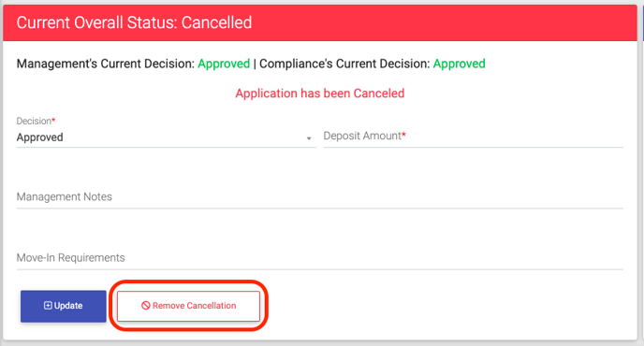Screen dimensions: 644x346
Task: Focus the Deposit Amount input field
Action: 473,137
